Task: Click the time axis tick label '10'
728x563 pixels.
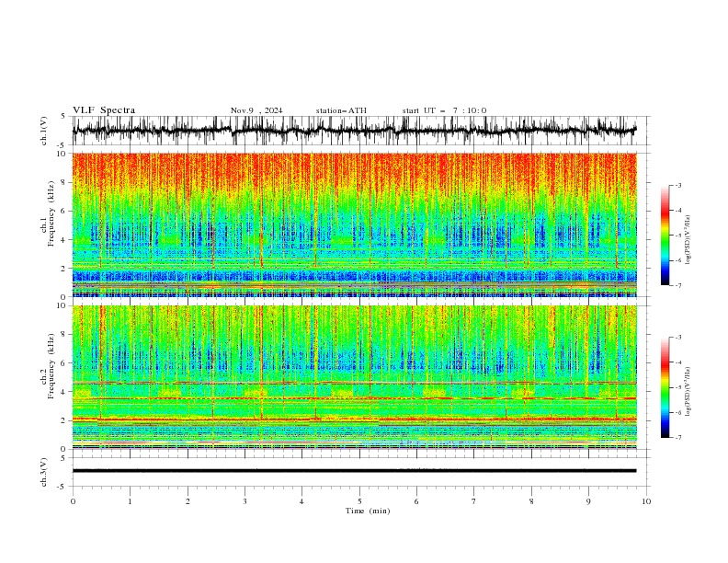Action: click(x=646, y=501)
